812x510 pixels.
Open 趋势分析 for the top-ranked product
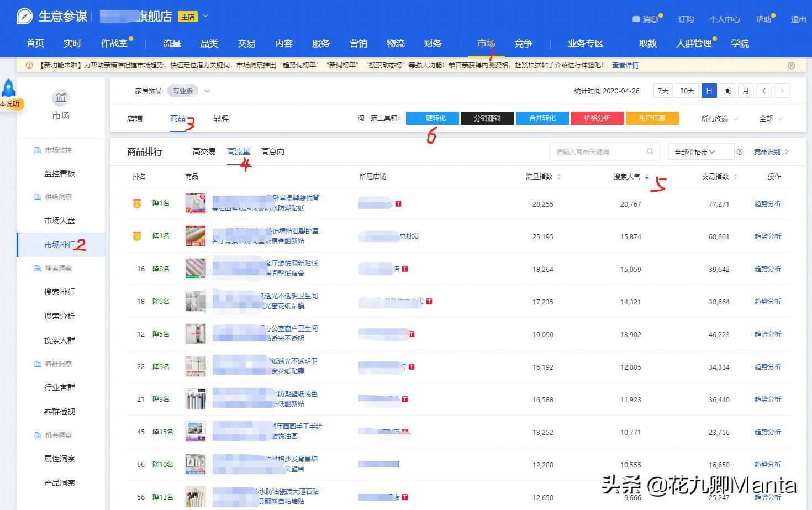767,203
